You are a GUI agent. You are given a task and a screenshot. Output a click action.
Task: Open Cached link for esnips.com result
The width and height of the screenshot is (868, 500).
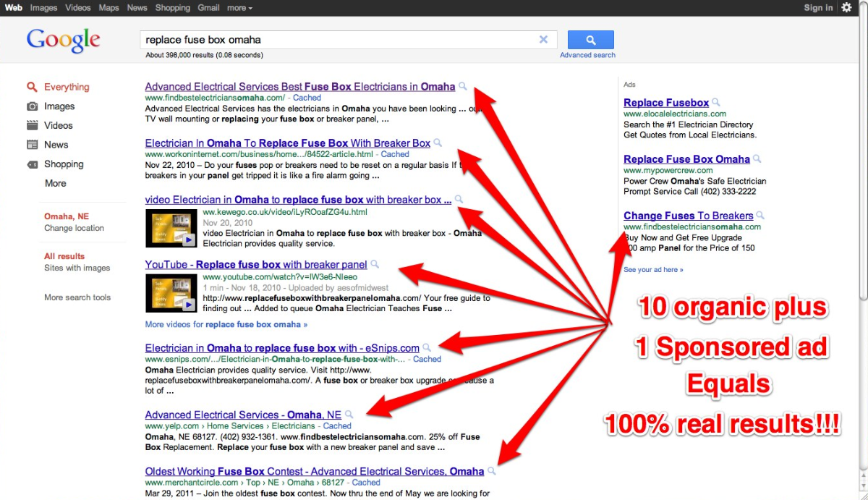click(427, 359)
